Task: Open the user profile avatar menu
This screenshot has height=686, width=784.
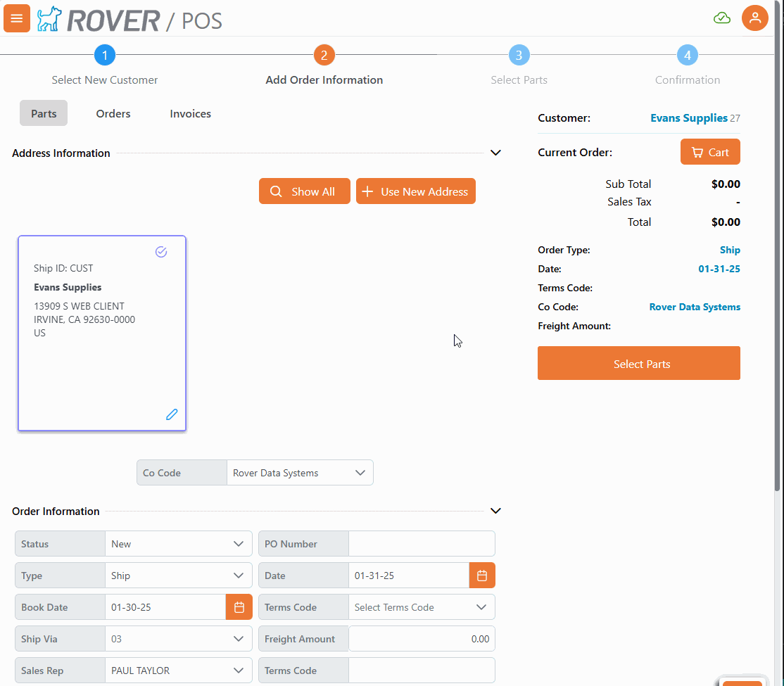Action: pyautogui.click(x=754, y=18)
